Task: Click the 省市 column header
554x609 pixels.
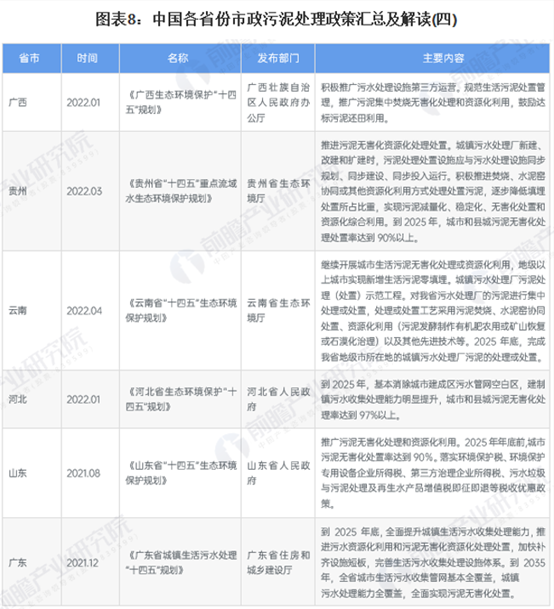Action: pos(31,58)
